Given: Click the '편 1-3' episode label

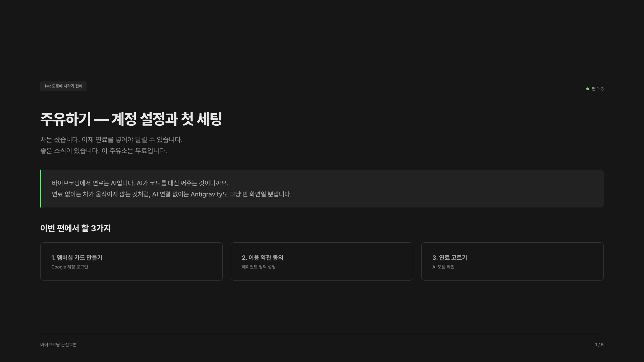Looking at the screenshot, I should tap(597, 89).
